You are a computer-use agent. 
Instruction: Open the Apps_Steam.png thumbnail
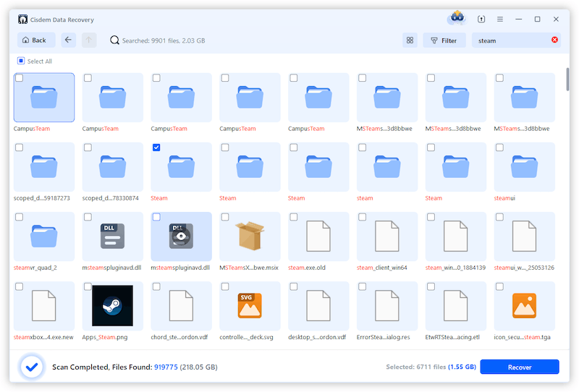[113, 306]
